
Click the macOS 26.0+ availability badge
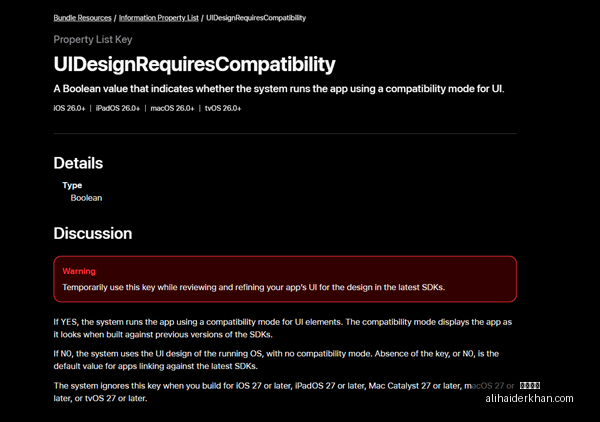(x=172, y=108)
